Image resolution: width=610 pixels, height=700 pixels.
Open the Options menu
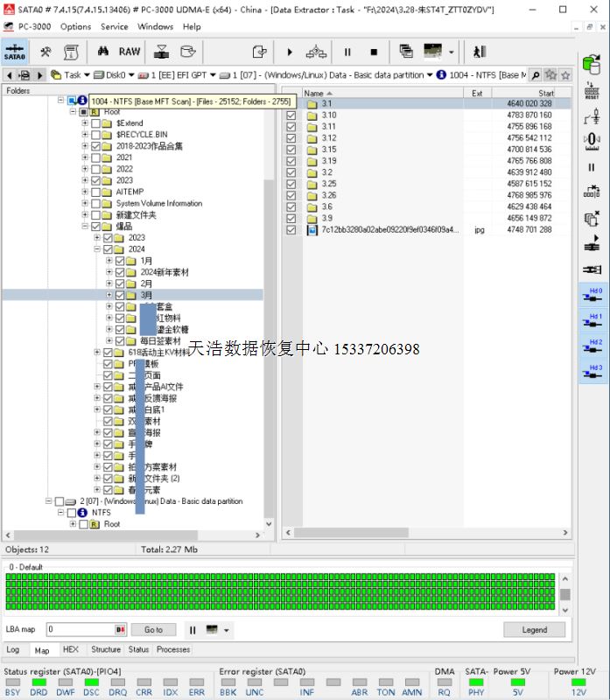pos(75,26)
